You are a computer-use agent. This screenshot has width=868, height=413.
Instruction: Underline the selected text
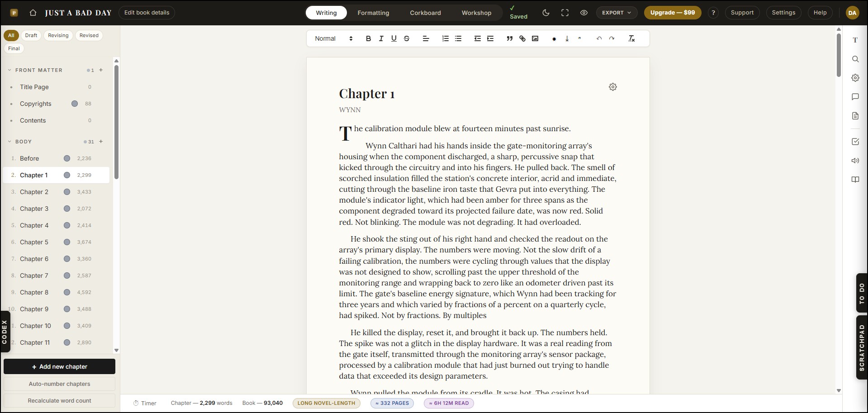394,38
